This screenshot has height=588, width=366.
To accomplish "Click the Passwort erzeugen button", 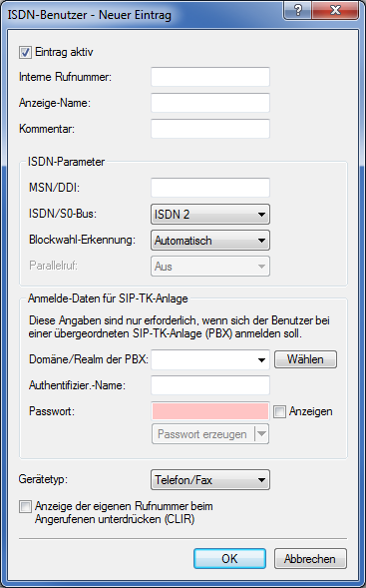I will (x=202, y=434).
